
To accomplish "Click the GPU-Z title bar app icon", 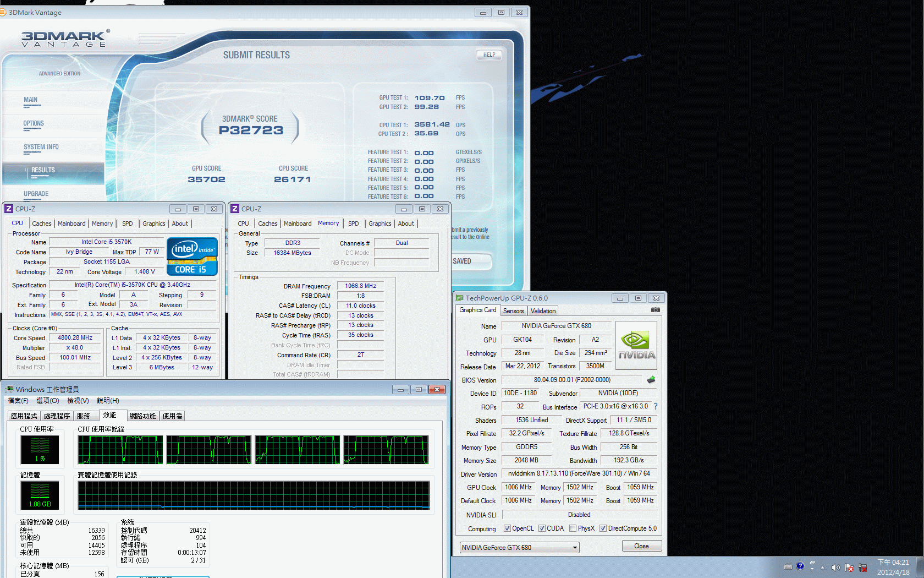I will (x=459, y=298).
